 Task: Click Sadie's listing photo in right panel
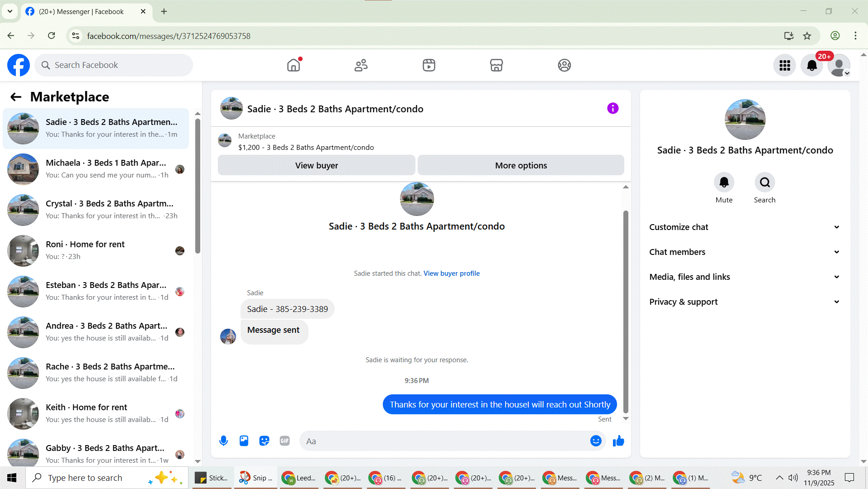[745, 120]
